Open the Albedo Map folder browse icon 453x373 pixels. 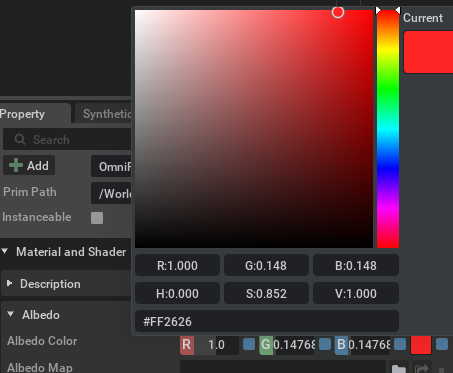399,369
